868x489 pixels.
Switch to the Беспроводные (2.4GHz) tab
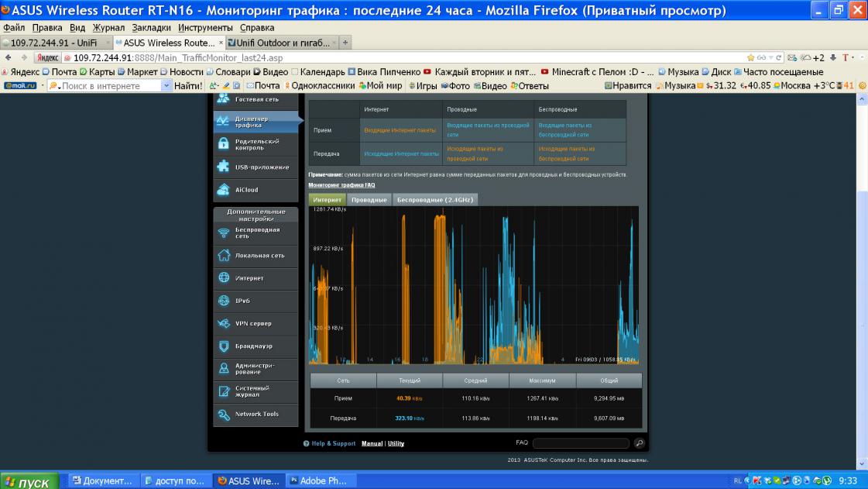click(434, 200)
